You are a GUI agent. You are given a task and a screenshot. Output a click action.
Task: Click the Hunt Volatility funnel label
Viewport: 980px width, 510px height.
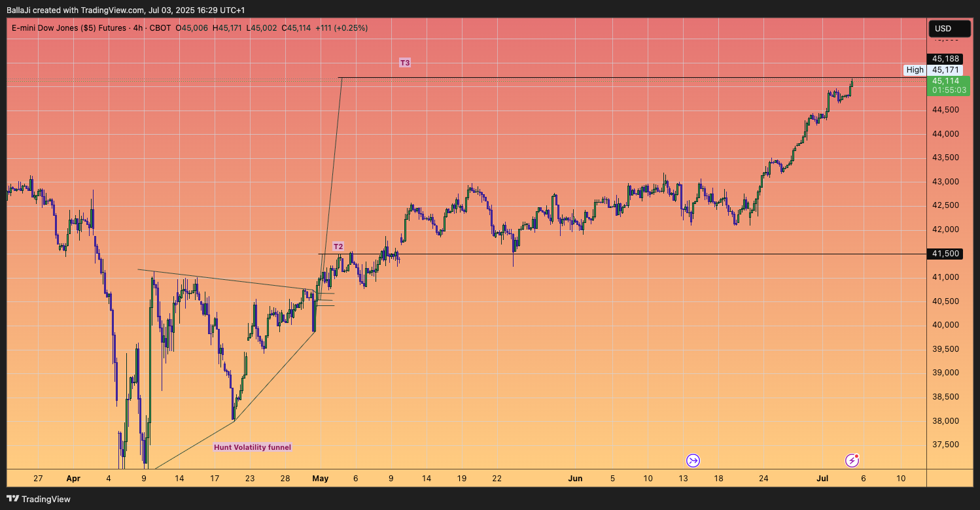point(253,447)
